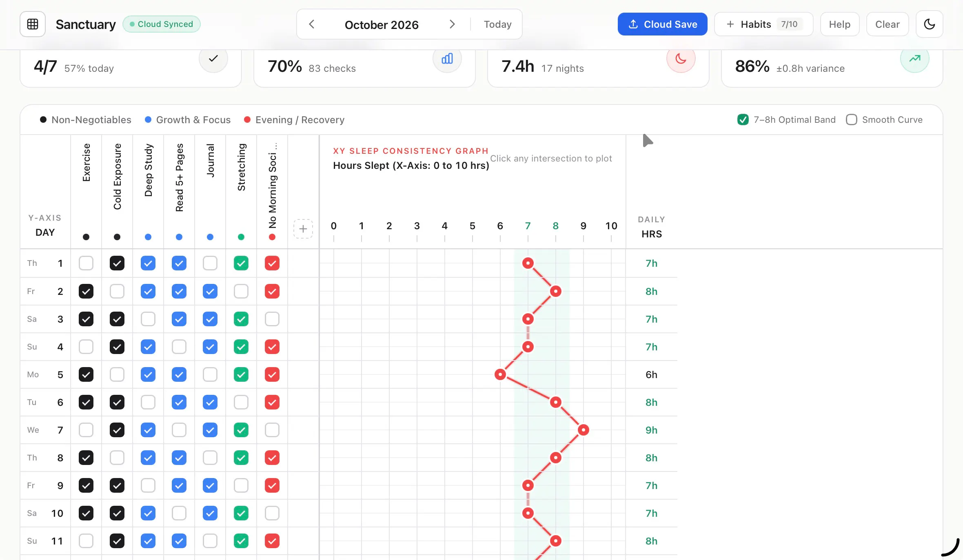Disable the 7–8h Optimal Band checkbox

(743, 120)
